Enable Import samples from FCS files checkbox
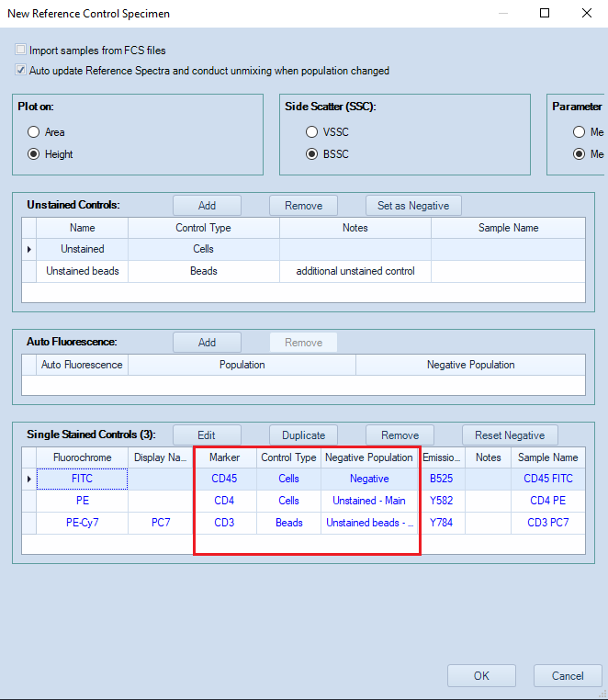 (20, 50)
